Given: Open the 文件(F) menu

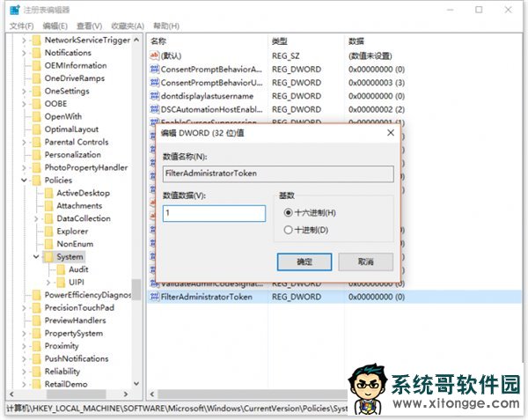Looking at the screenshot, I should point(21,26).
